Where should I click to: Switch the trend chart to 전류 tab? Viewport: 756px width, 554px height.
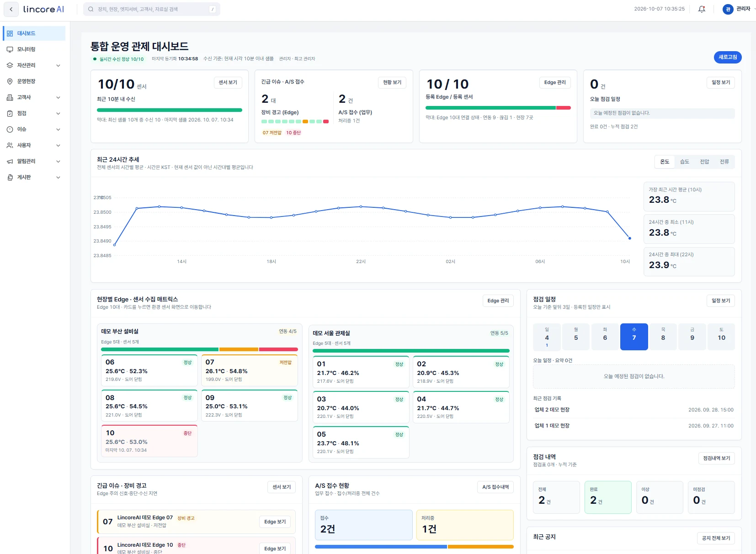724,162
